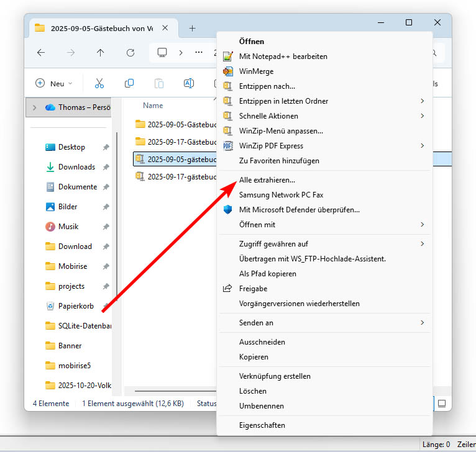Viewport: 476px width, 452px height.
Task: Click the Copy icon in toolbar
Action: (129, 83)
